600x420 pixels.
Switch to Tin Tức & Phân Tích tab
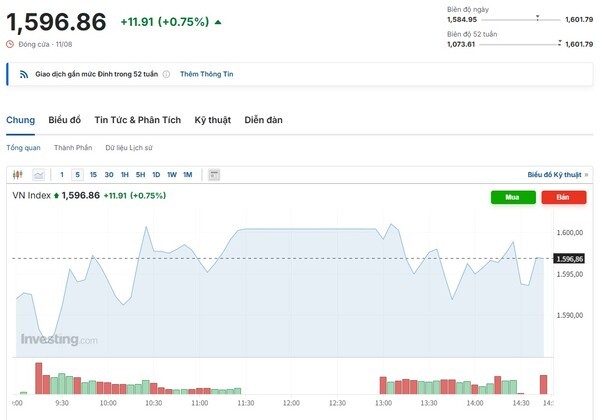pos(137,120)
